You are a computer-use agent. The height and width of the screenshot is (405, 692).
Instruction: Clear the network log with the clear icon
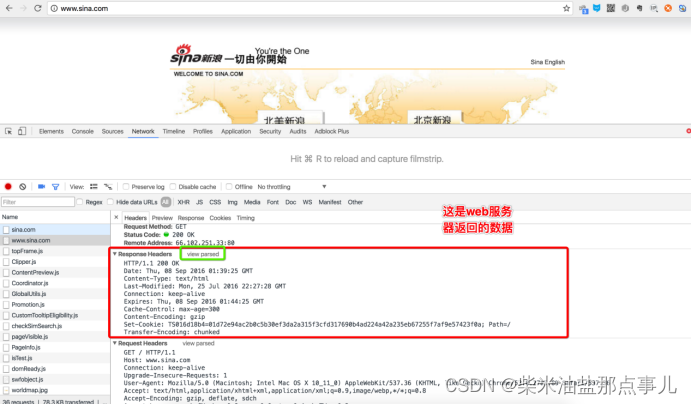point(23,187)
